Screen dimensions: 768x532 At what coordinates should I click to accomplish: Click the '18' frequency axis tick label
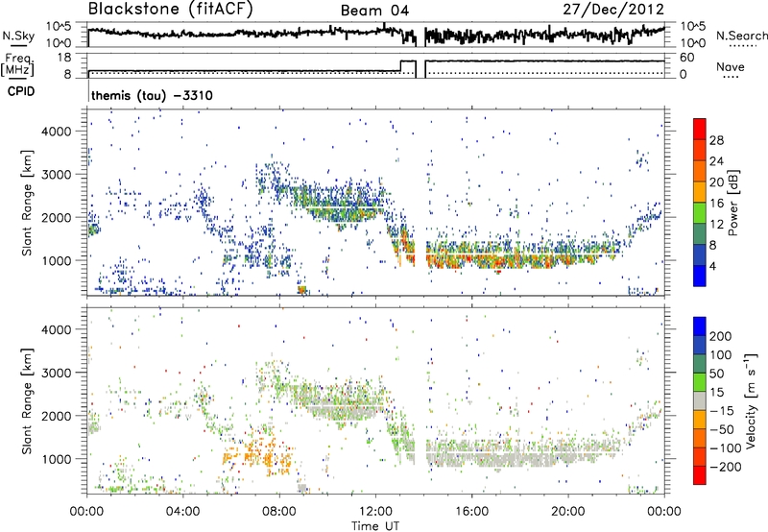coord(63,58)
